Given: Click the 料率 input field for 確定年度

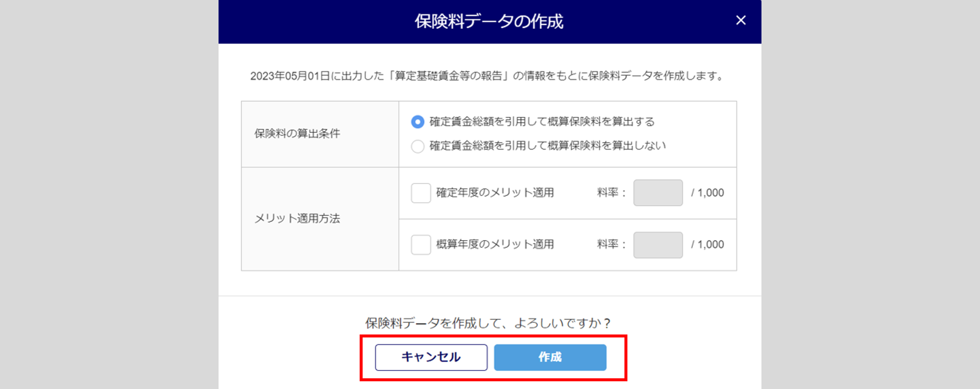Looking at the screenshot, I should (x=658, y=193).
